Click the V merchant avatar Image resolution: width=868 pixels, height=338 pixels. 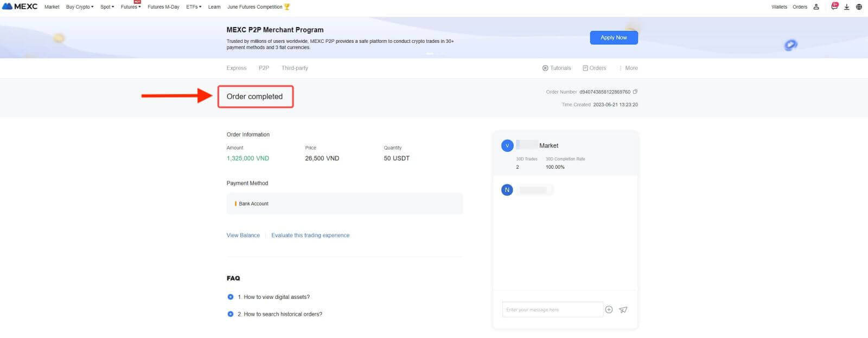pyautogui.click(x=507, y=145)
